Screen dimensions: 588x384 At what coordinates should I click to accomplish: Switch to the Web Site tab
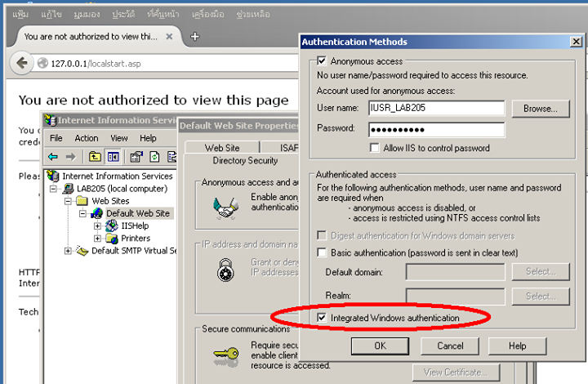(x=221, y=148)
